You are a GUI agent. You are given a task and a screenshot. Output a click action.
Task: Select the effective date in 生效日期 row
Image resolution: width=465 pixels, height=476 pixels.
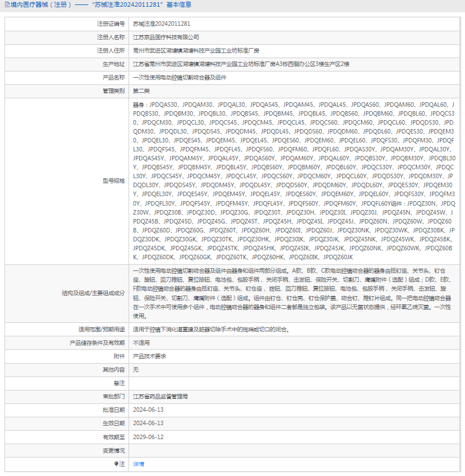(x=148, y=423)
